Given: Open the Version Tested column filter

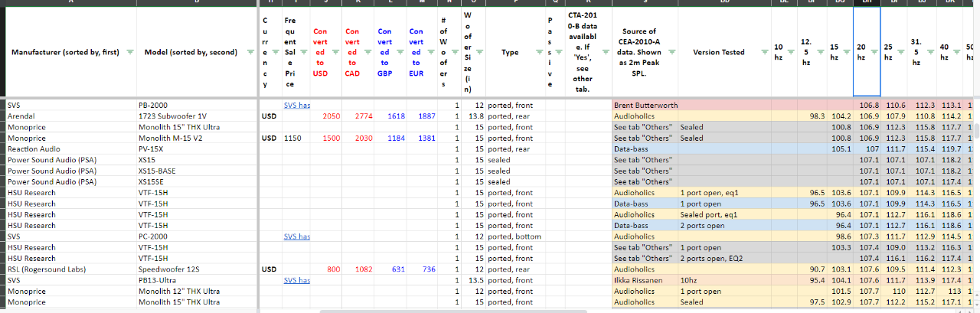Looking at the screenshot, I should click(x=765, y=52).
